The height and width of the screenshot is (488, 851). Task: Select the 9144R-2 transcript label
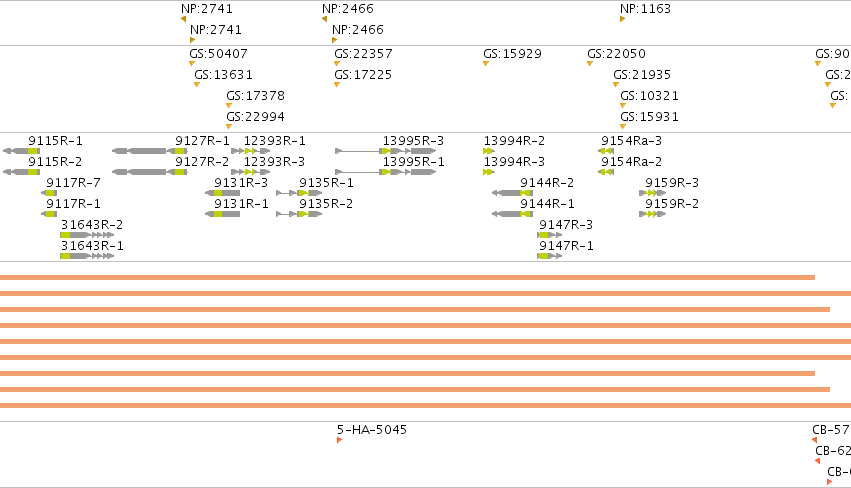(x=547, y=183)
